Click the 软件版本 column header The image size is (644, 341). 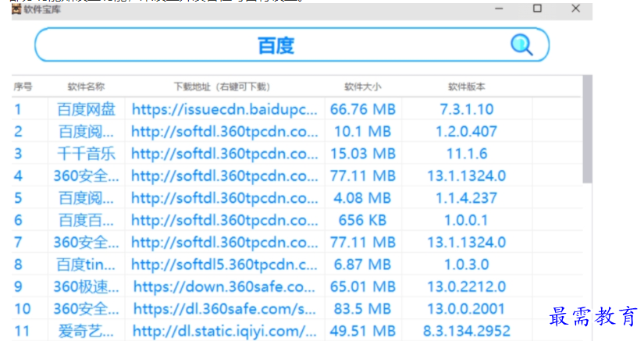click(x=467, y=87)
